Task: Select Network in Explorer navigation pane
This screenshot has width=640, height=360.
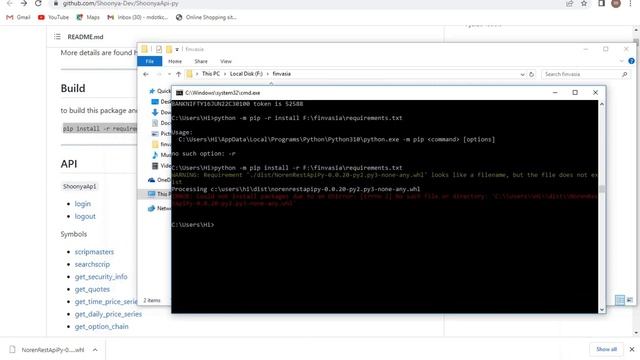Action: tap(159, 208)
